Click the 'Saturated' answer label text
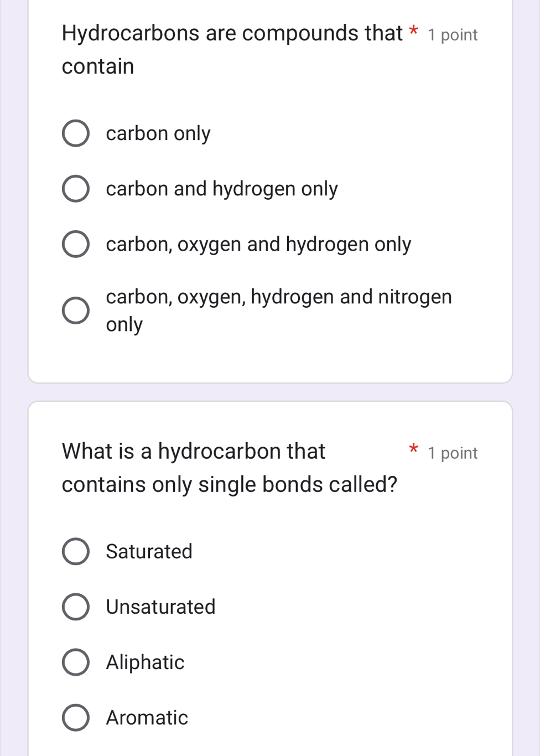 [x=149, y=551]
